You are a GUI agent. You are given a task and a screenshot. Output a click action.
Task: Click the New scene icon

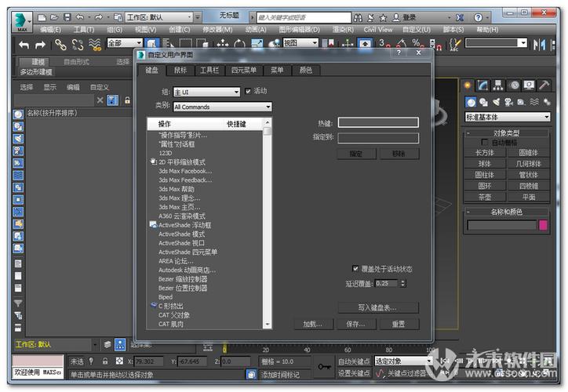click(x=42, y=17)
